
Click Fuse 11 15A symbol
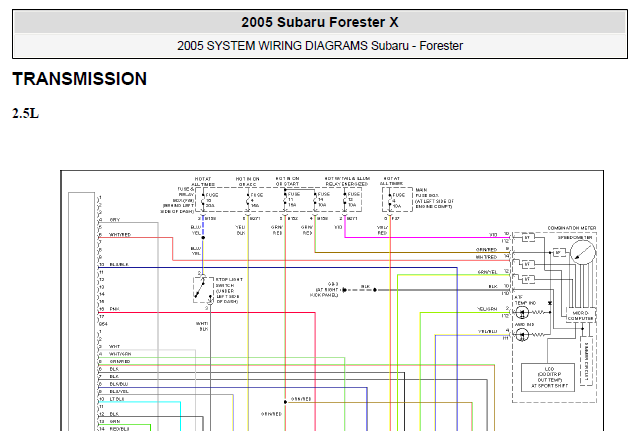coord(285,199)
